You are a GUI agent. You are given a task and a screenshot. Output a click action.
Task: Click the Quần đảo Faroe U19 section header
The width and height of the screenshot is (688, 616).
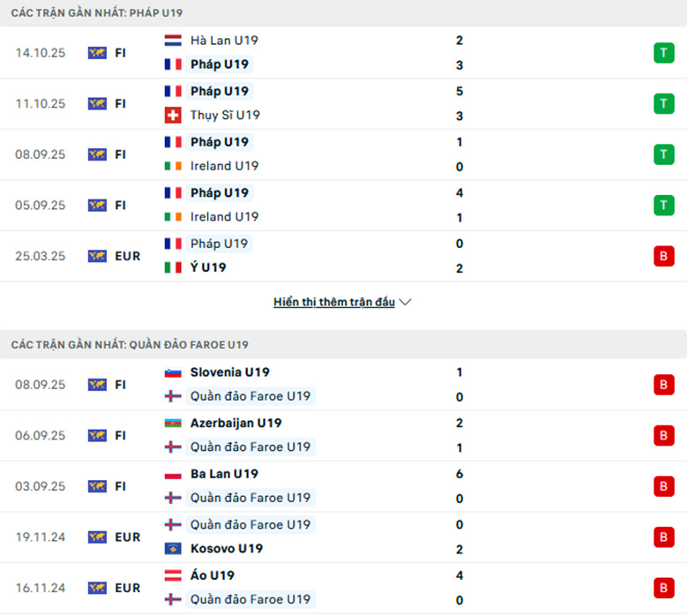pyautogui.click(x=130, y=344)
